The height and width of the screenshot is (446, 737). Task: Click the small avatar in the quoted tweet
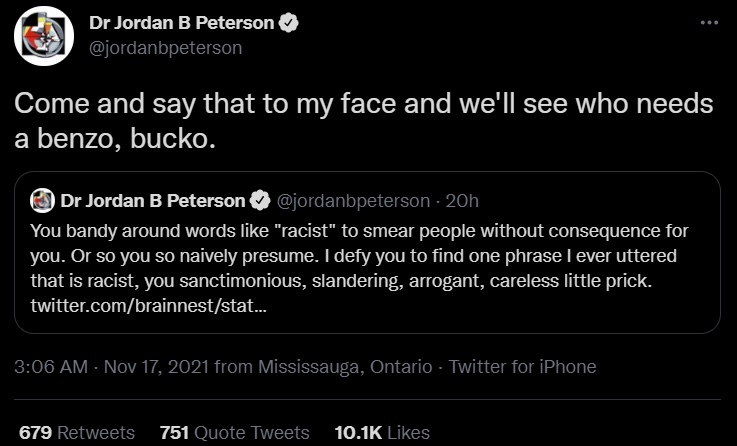pos(42,201)
